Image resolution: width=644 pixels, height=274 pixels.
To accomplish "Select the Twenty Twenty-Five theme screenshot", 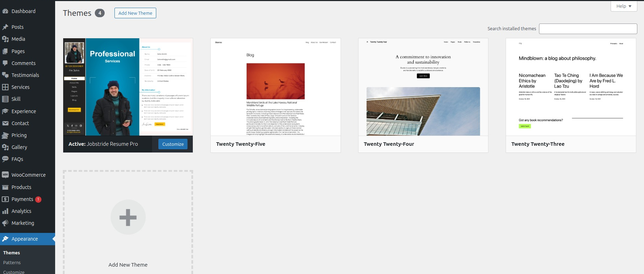I will [276, 87].
